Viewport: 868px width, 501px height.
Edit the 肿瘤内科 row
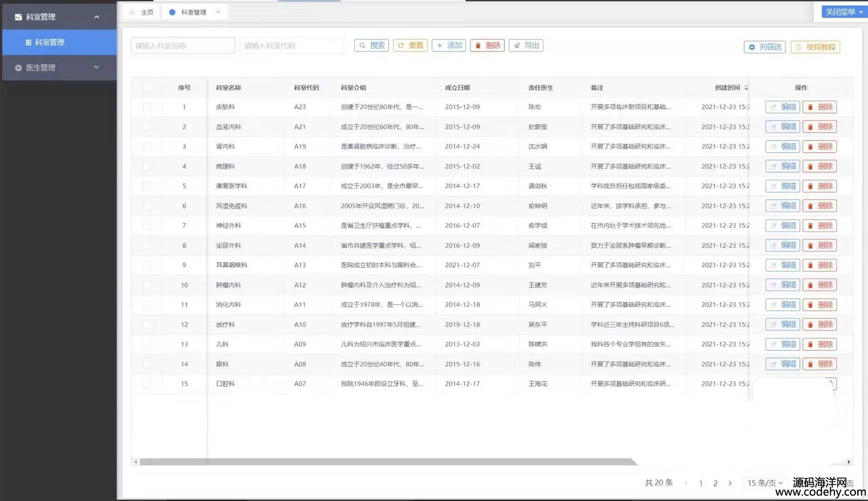click(783, 285)
